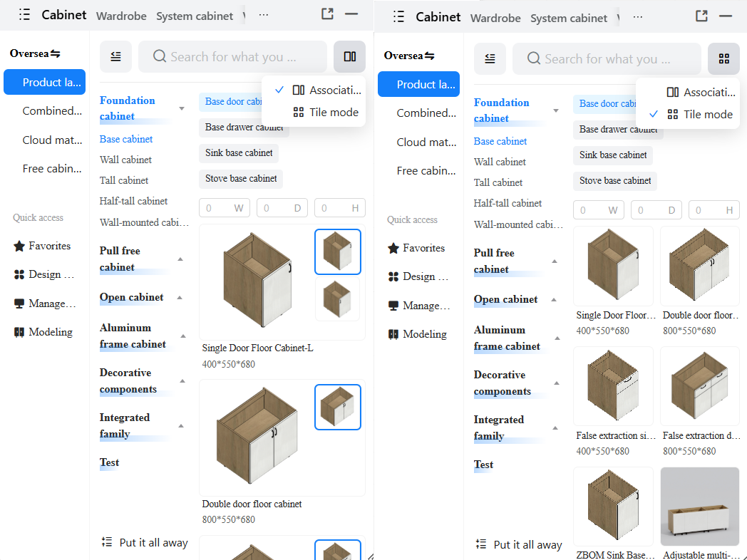Select Adjustable multi cabinet thumbnail in right panel
Image resolution: width=747 pixels, height=560 pixels.
[x=700, y=506]
